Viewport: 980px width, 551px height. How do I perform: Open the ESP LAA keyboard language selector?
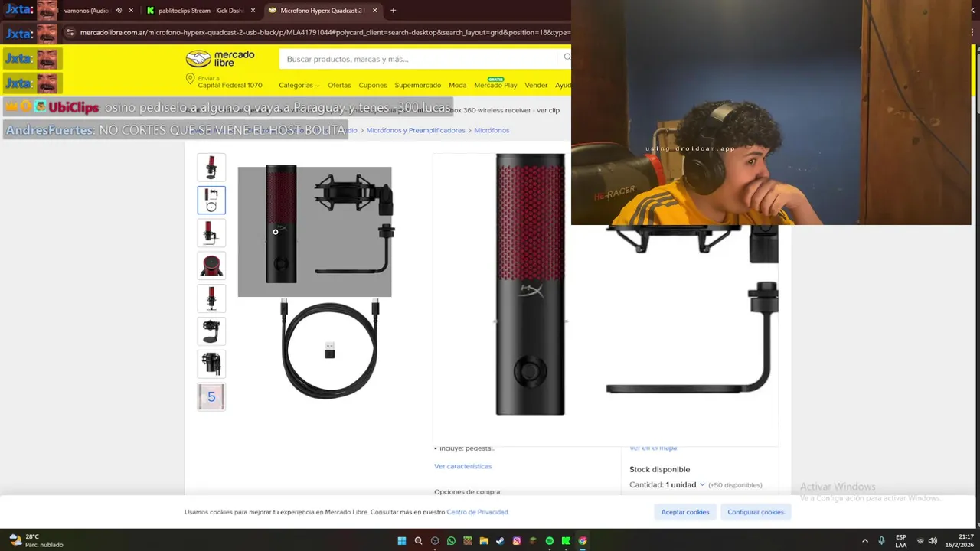click(x=901, y=541)
